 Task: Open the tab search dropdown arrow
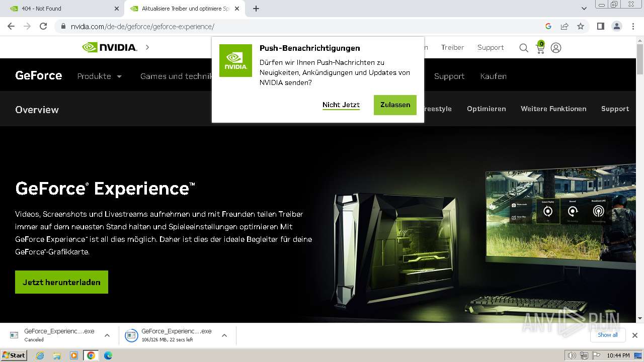(x=584, y=9)
